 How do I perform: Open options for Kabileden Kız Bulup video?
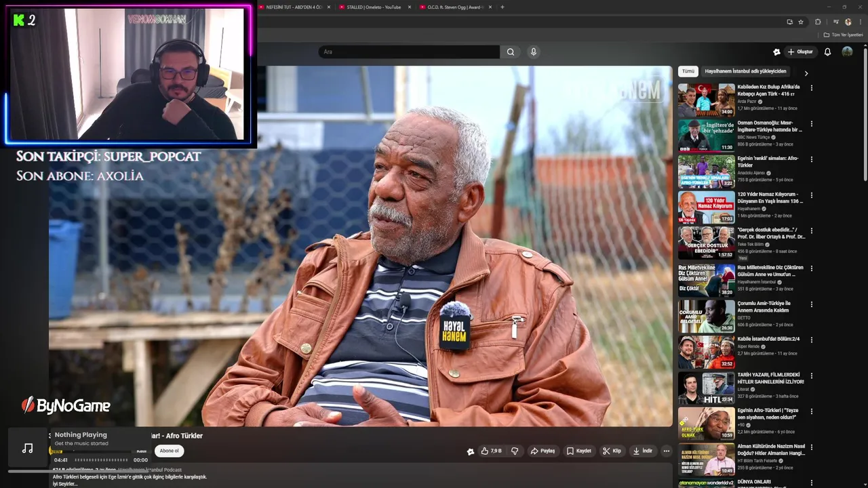(x=812, y=87)
